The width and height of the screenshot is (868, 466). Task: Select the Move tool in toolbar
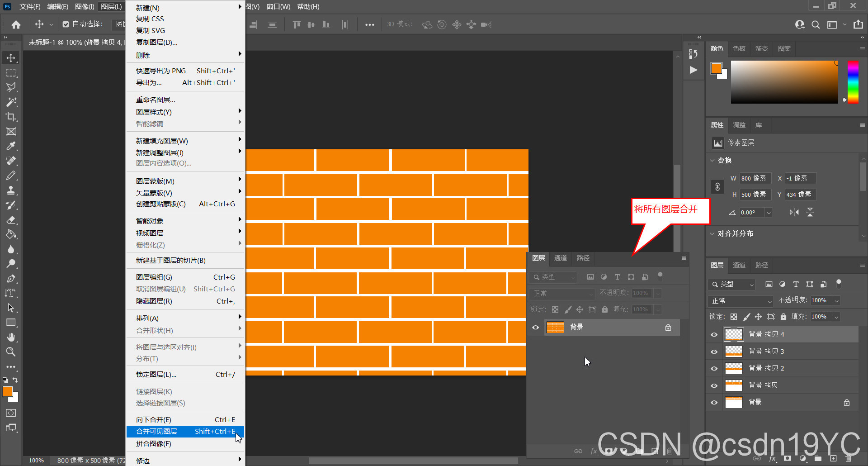click(x=11, y=58)
